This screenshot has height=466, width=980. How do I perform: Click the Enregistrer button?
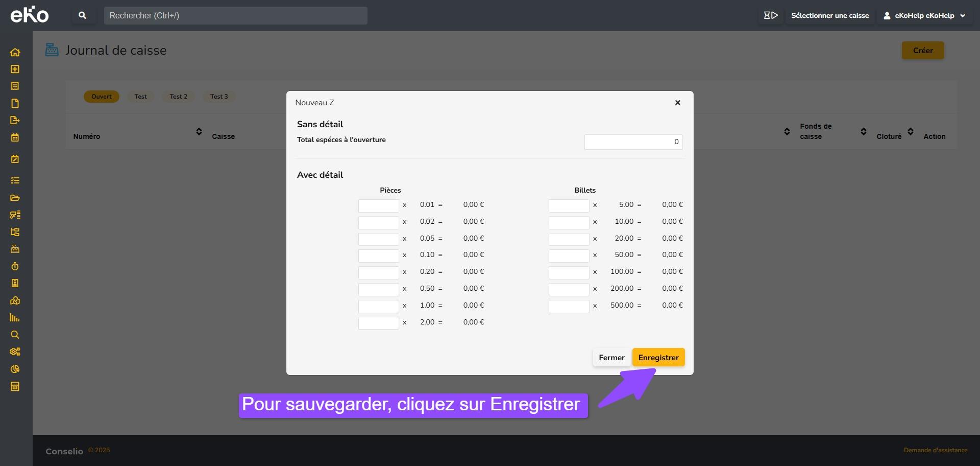tap(658, 358)
